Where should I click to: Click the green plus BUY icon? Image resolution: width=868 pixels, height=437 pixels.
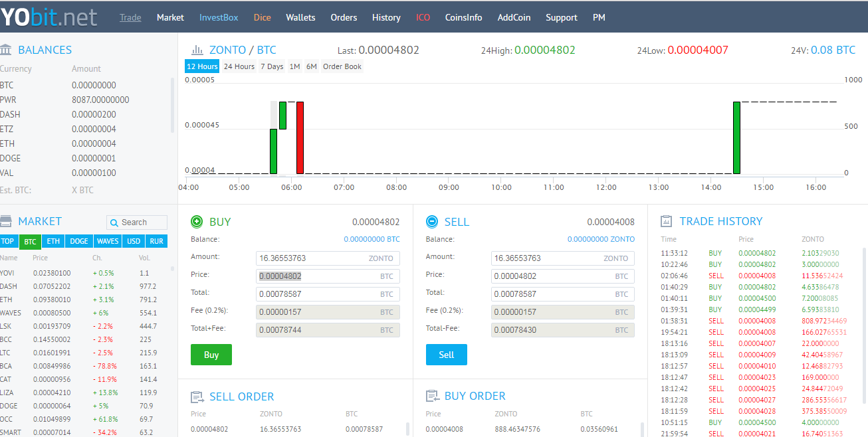coord(197,222)
